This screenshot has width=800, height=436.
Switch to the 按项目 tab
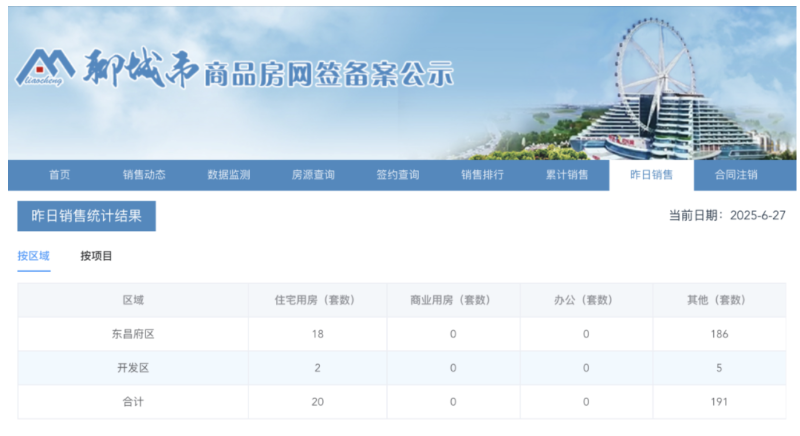(x=96, y=256)
